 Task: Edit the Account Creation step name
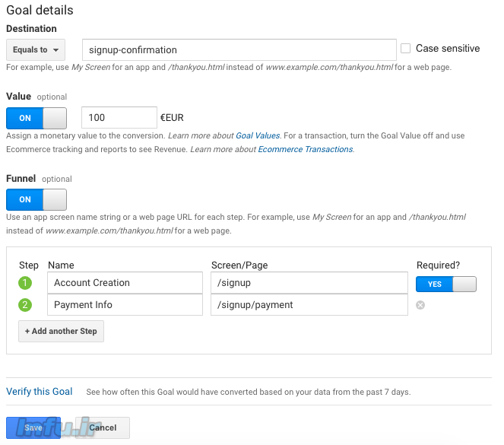point(125,283)
